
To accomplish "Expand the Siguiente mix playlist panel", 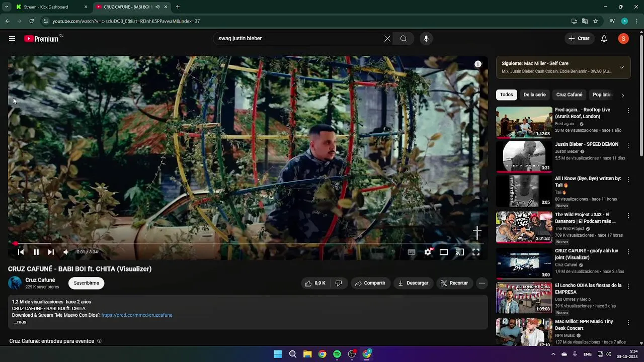I will 622,67.
